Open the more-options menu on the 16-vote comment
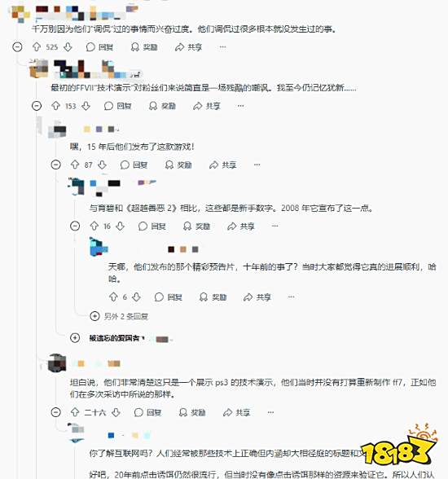Screen dimensions: 448x479 pyautogui.click(x=275, y=226)
